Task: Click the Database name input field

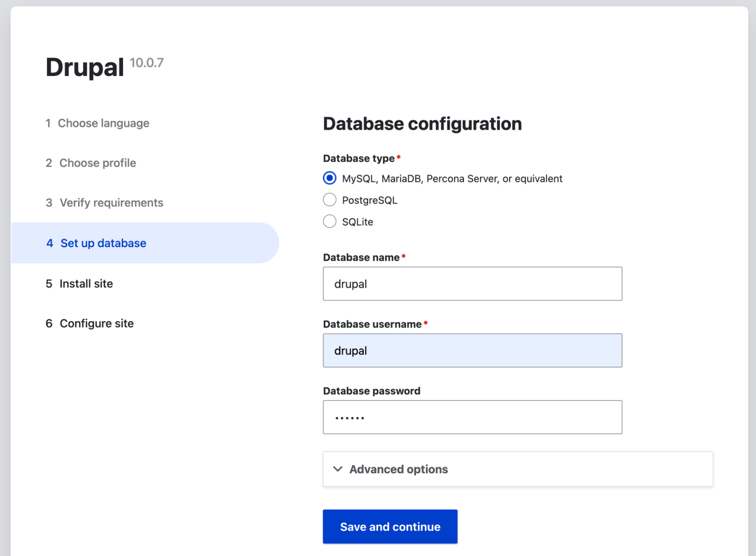Action: coord(472,284)
